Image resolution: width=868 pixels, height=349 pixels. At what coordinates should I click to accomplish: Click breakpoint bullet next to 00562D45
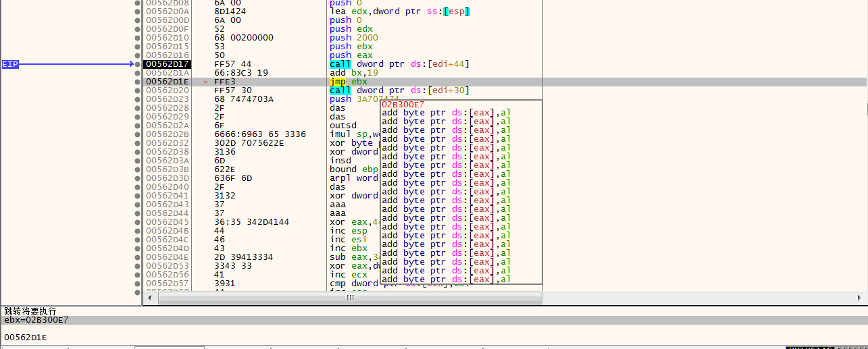138,222
